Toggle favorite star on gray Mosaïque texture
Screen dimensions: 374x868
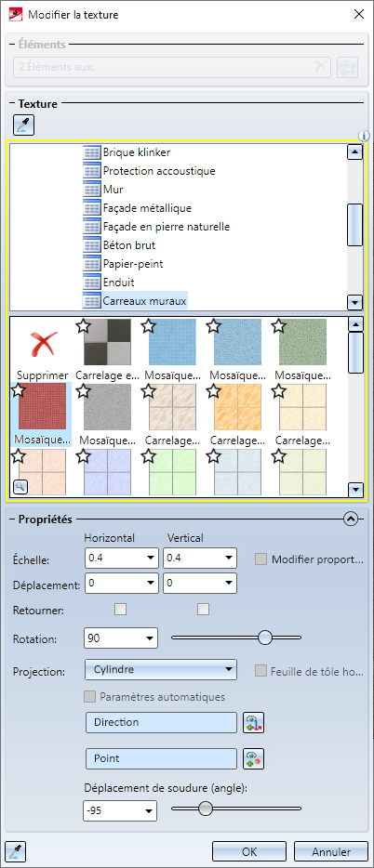click(x=83, y=391)
